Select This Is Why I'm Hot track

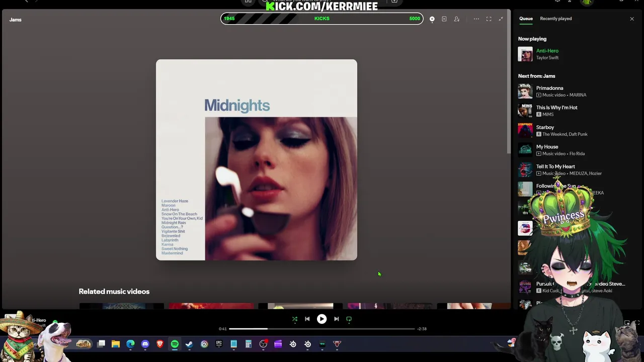click(556, 108)
